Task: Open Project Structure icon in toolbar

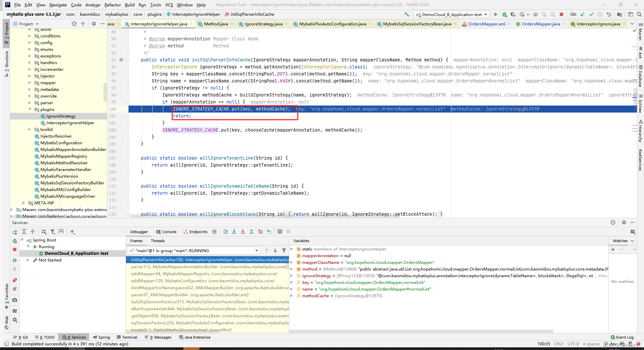Action: (620, 14)
